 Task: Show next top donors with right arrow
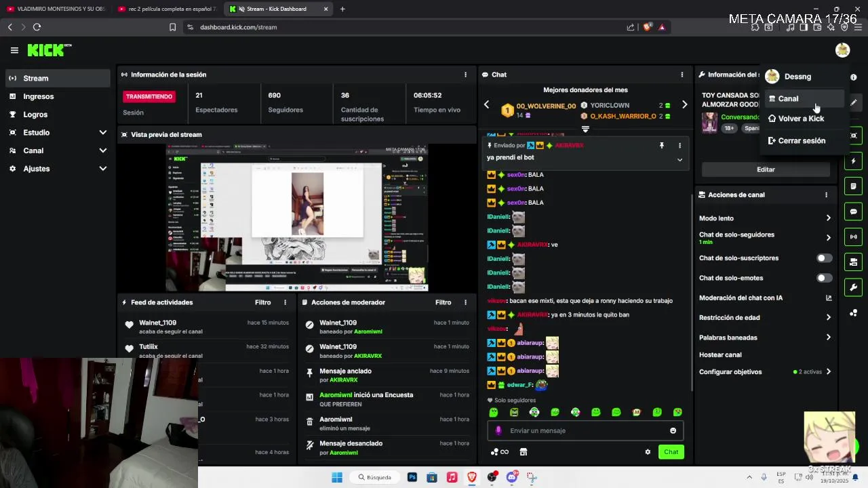(684, 104)
